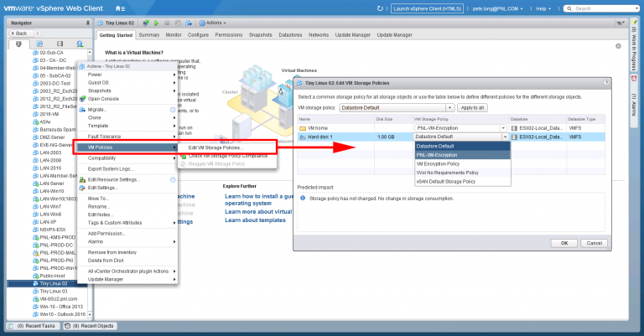644x336 pixels.
Task: Switch to VMs and Templates navigator view
Action: pyautogui.click(x=39, y=44)
